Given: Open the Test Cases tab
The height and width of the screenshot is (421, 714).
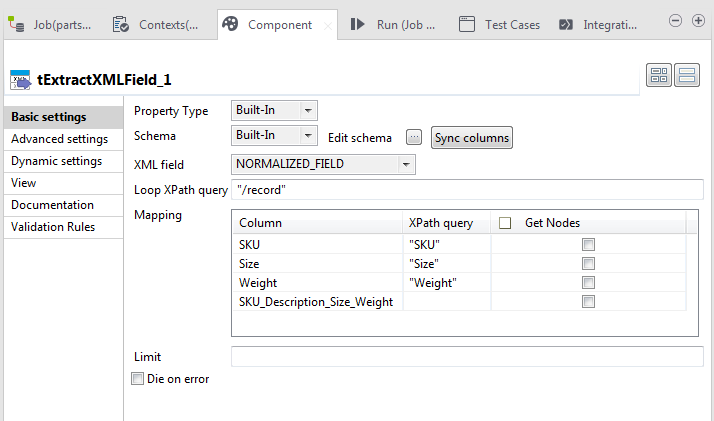Looking at the screenshot, I should pos(500,23).
